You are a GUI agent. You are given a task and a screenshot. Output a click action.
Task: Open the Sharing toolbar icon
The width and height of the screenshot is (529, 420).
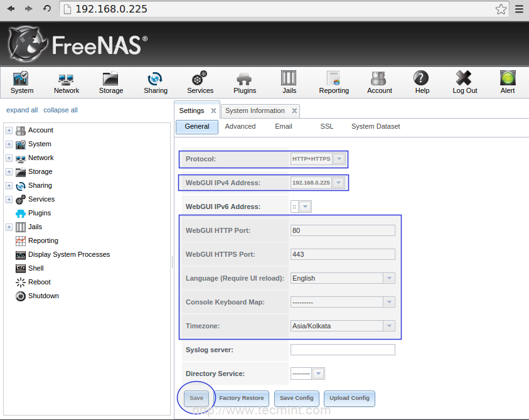click(x=155, y=82)
